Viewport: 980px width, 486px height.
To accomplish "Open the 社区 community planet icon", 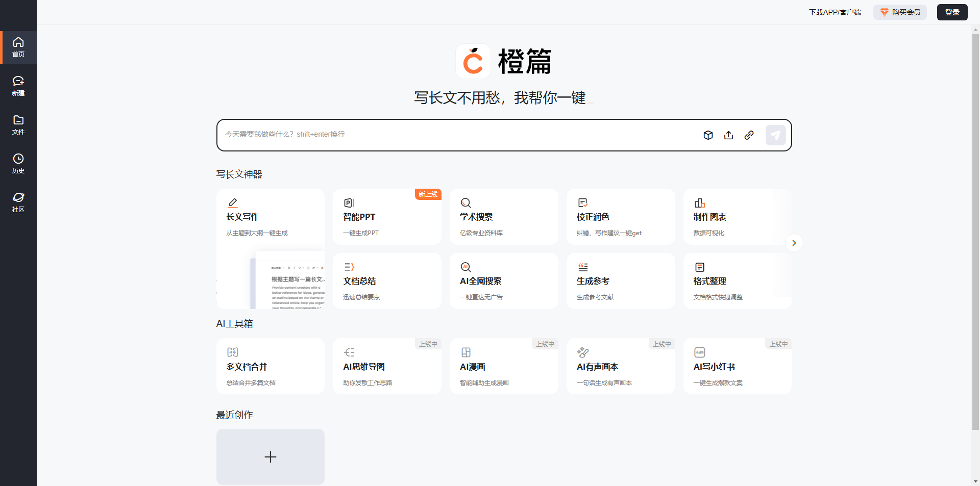I will 18,197.
